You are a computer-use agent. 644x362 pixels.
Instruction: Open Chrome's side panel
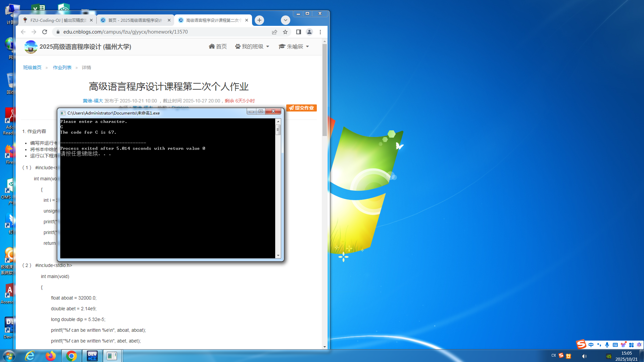click(298, 32)
